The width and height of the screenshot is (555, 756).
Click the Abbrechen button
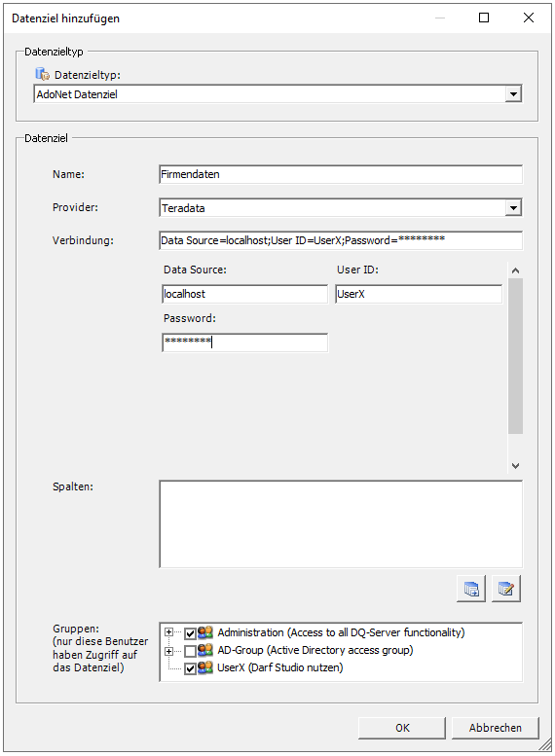point(496,728)
